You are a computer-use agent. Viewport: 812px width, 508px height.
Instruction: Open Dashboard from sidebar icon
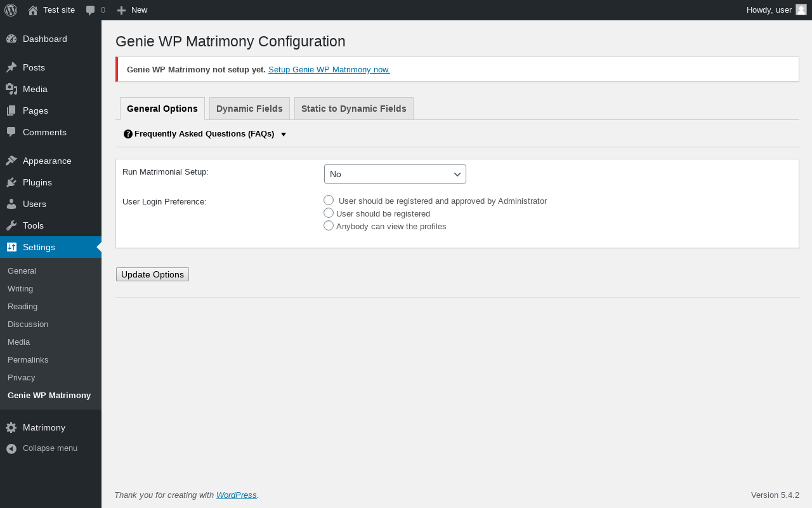coord(11,39)
